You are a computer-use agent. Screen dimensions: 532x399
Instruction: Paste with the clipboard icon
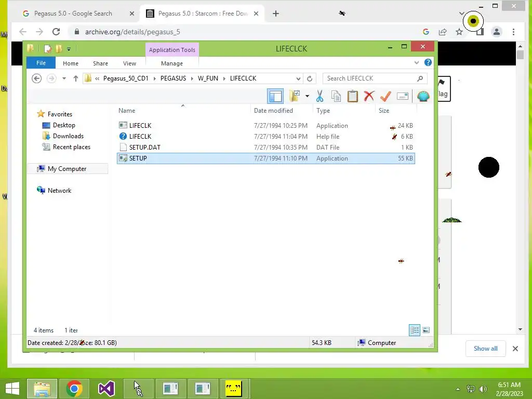point(353,96)
